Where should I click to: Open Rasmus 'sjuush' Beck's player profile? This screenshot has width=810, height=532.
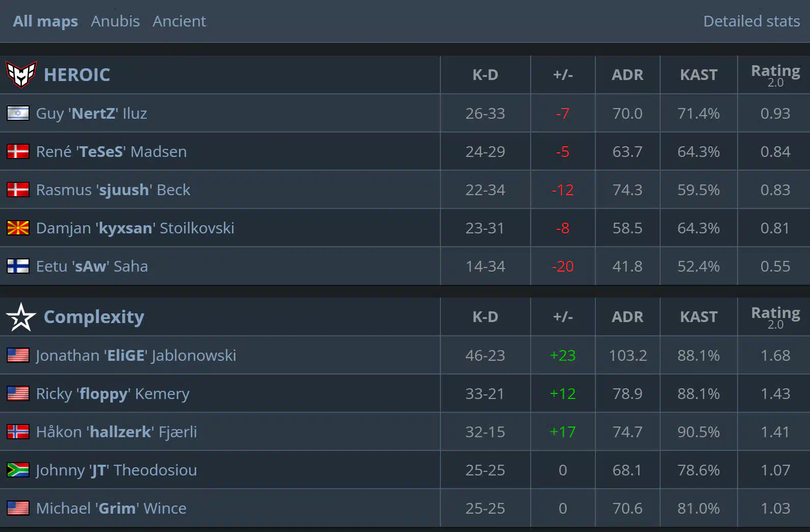113,190
